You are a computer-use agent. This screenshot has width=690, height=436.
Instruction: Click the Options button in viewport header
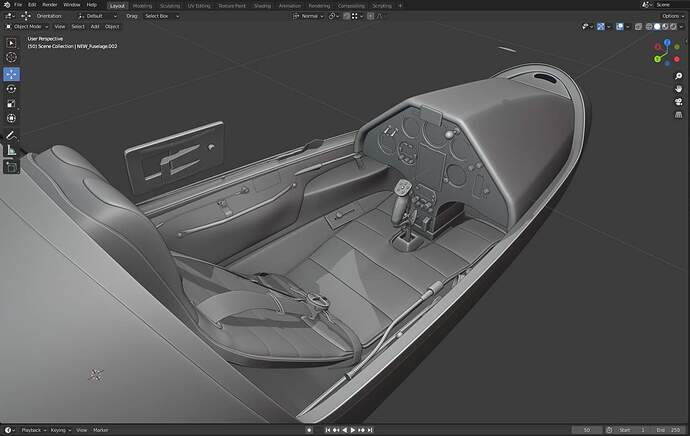672,16
